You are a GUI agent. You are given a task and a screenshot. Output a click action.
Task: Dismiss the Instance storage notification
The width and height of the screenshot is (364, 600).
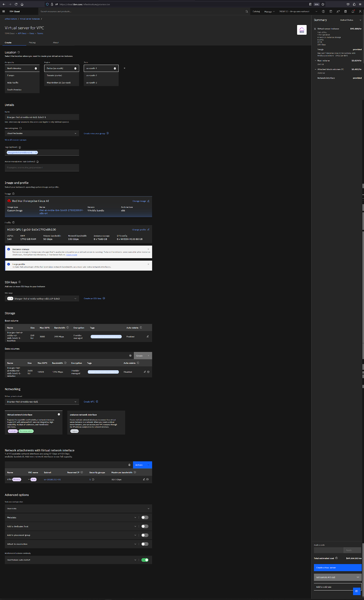point(148,249)
